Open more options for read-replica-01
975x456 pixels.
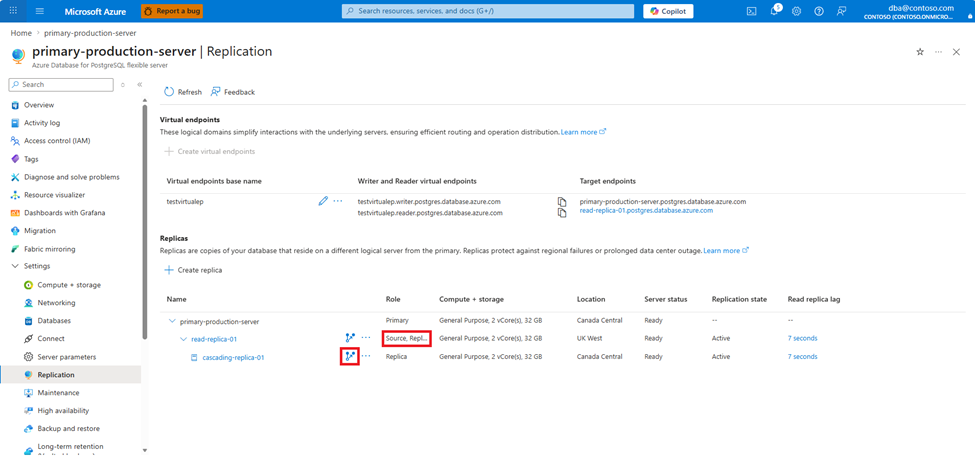point(366,338)
